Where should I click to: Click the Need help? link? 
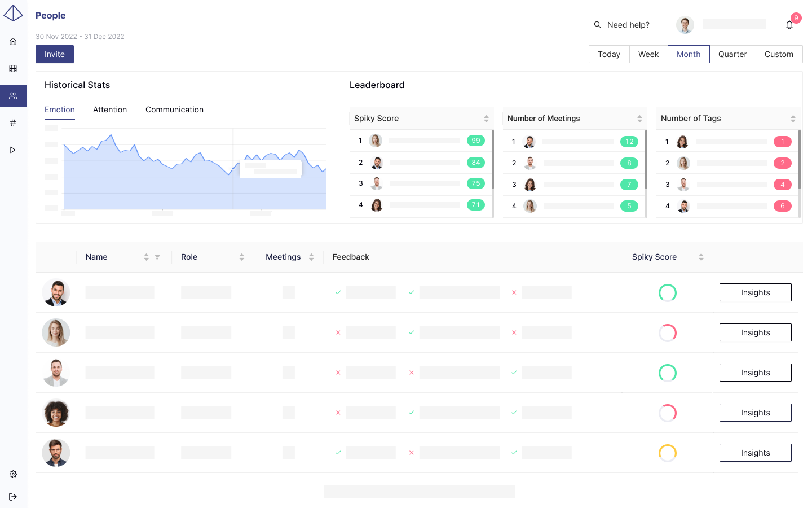click(628, 25)
